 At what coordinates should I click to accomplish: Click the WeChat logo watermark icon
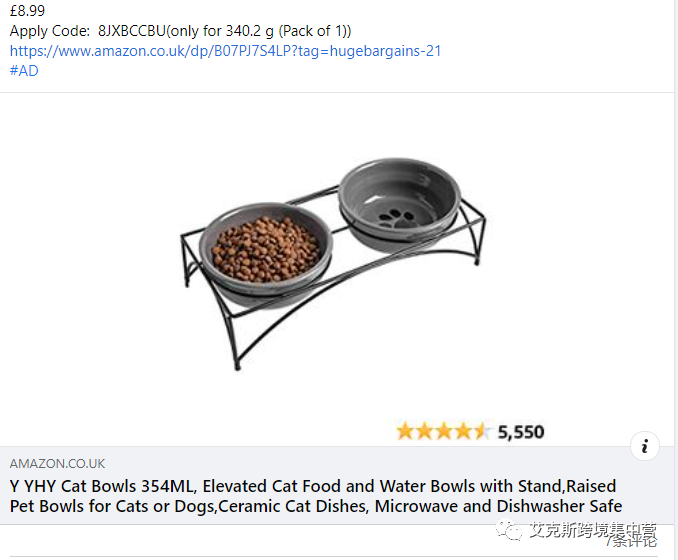click(x=512, y=533)
